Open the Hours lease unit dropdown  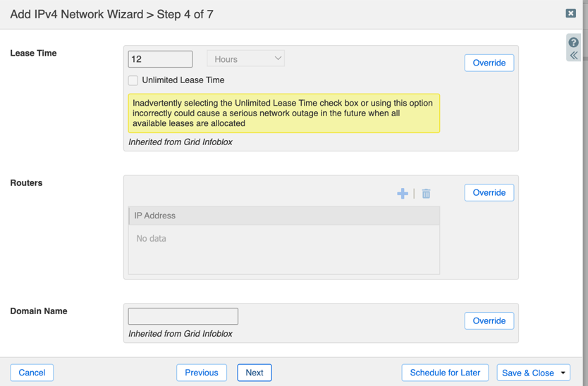point(245,59)
